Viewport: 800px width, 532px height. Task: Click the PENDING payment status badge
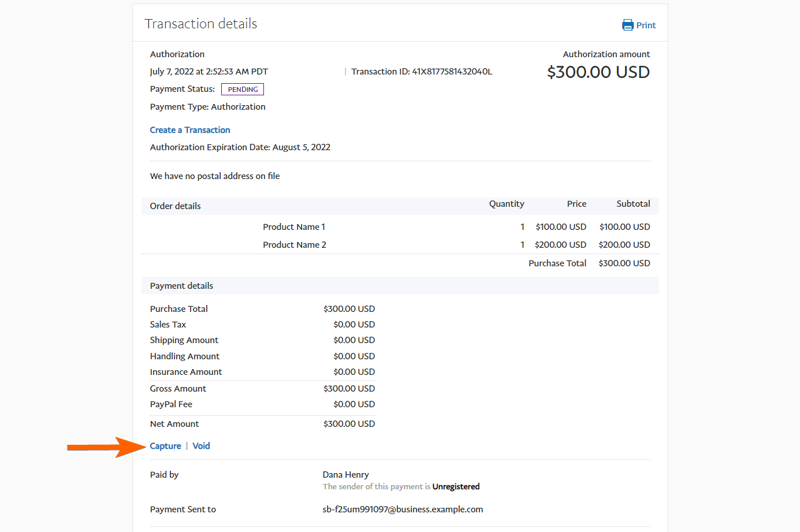[x=243, y=90]
